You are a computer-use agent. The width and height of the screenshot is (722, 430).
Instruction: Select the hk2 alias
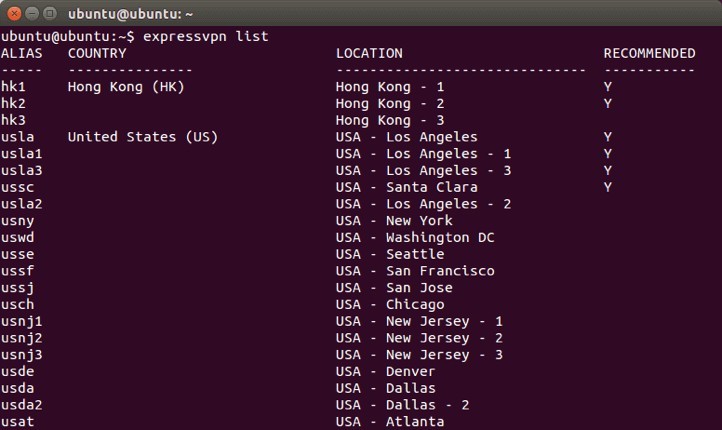[x=13, y=104]
